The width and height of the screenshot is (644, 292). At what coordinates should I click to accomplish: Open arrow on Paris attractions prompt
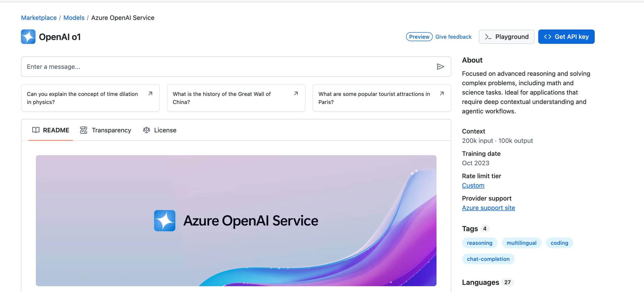pyautogui.click(x=442, y=94)
